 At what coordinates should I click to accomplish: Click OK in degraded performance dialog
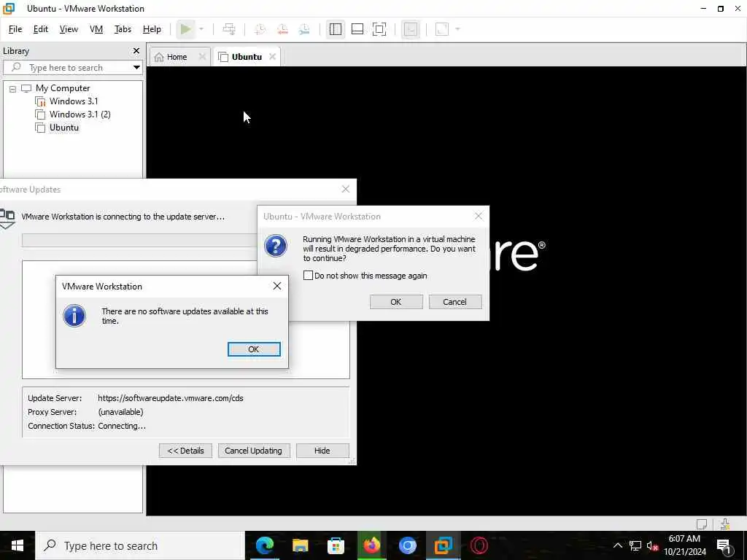pyautogui.click(x=396, y=302)
